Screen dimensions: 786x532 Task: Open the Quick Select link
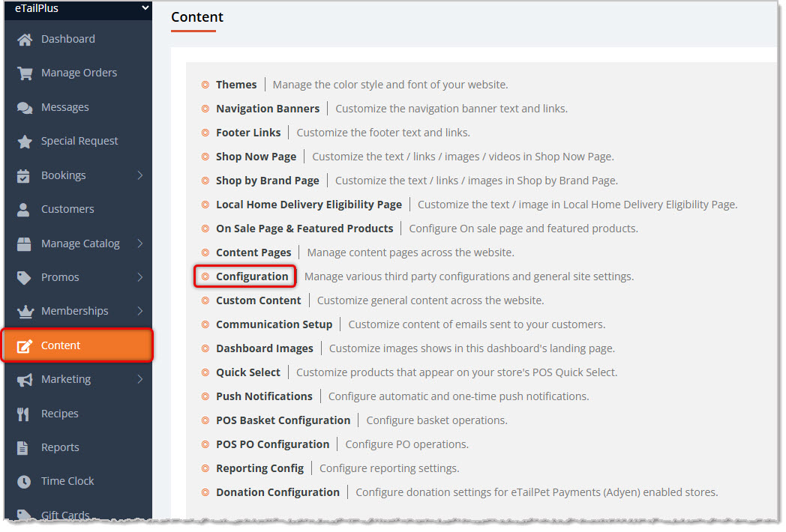[x=248, y=372]
